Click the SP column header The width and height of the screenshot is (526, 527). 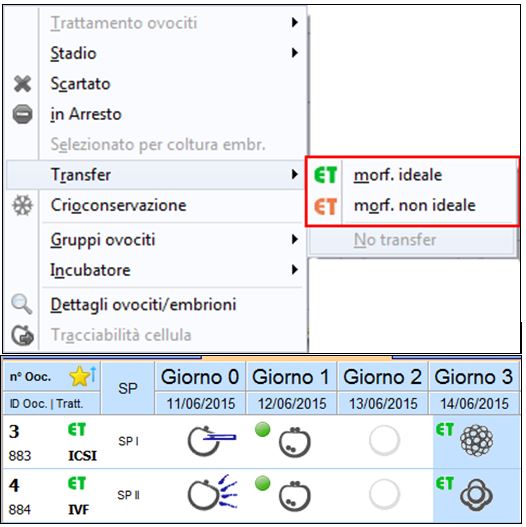tap(127, 389)
